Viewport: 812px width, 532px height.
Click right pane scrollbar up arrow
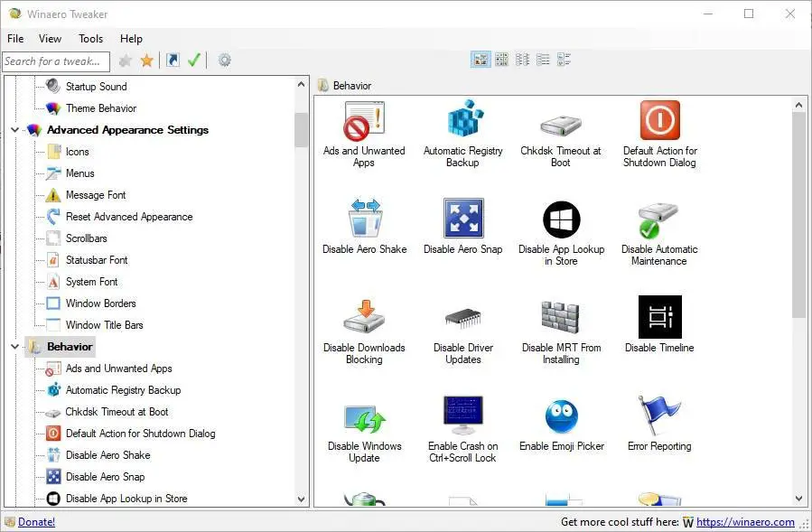799,105
